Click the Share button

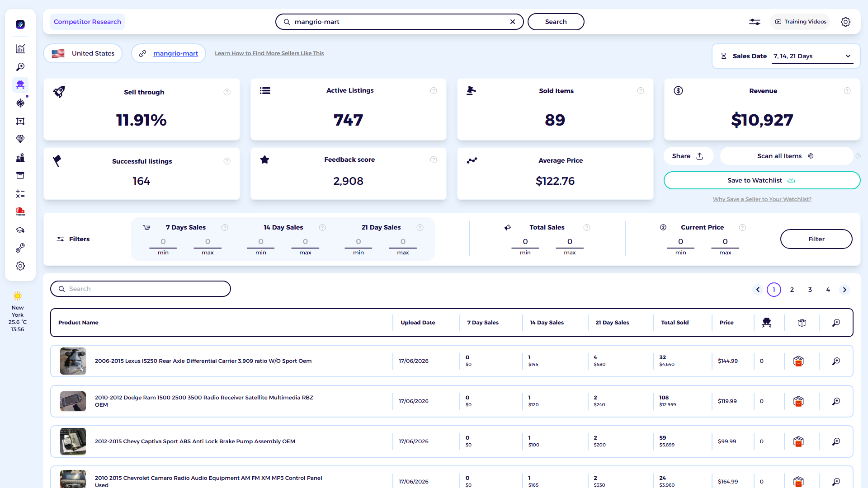click(689, 156)
